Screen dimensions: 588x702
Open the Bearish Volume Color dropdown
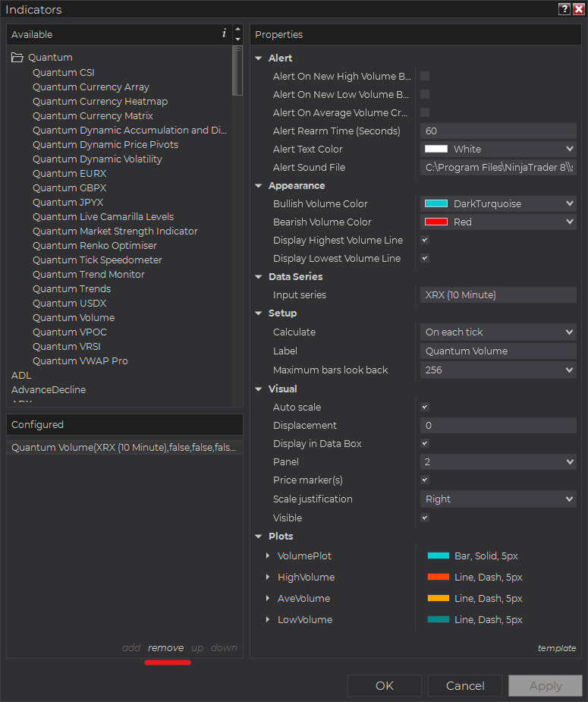pyautogui.click(x=498, y=222)
